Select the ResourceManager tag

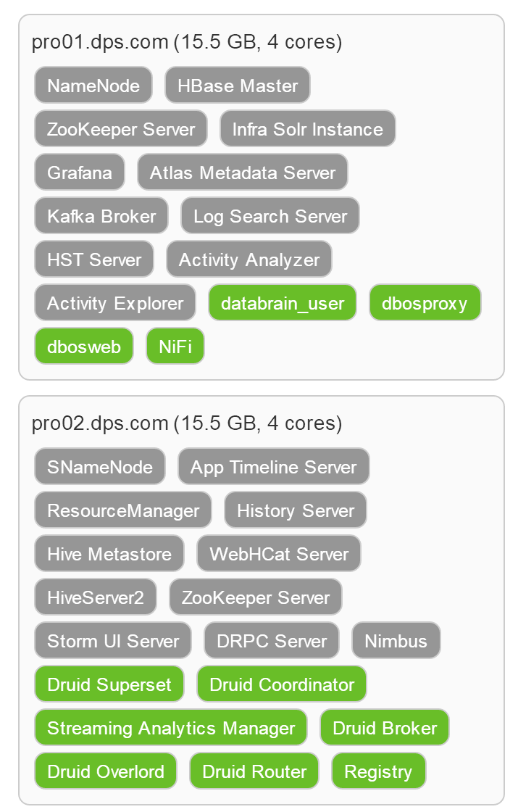point(123,510)
